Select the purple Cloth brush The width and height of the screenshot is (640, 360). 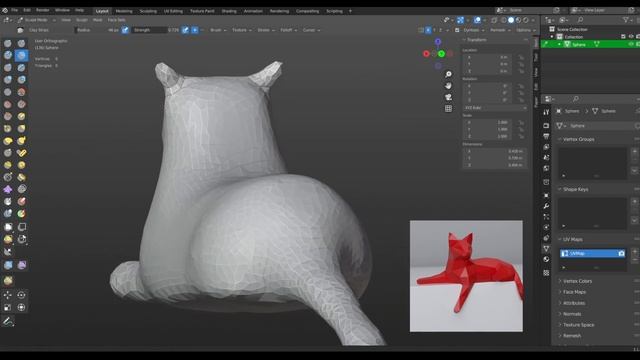click(8, 189)
